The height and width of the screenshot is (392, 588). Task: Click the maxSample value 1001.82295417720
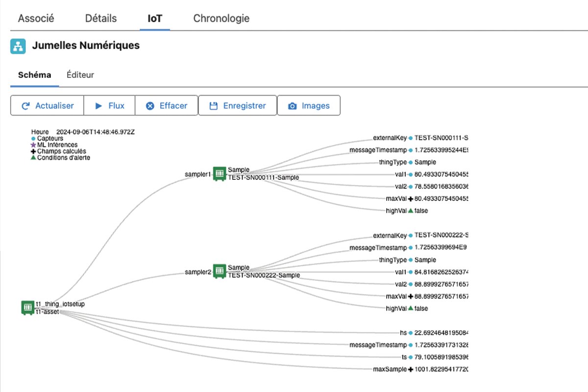click(x=441, y=369)
